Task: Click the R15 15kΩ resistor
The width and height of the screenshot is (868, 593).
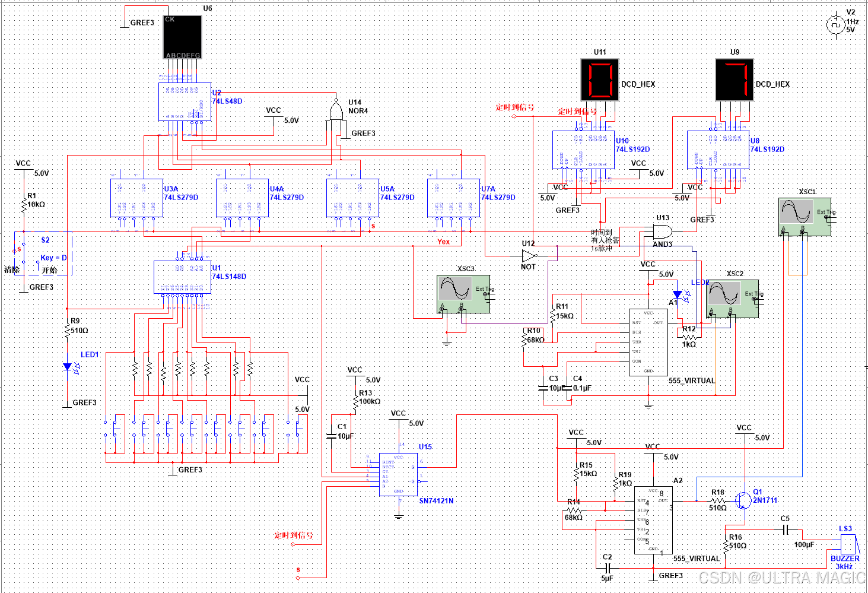Action: click(x=577, y=474)
